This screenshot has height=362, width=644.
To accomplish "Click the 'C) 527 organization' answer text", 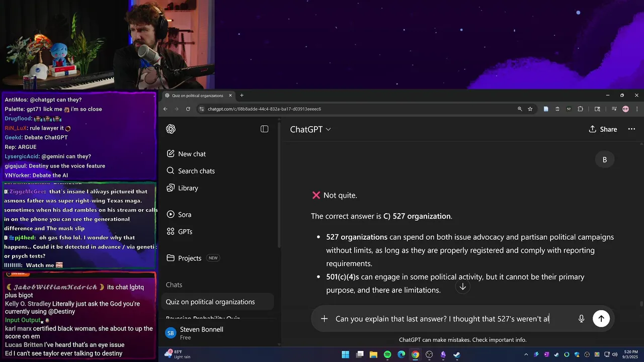I will tap(417, 216).
